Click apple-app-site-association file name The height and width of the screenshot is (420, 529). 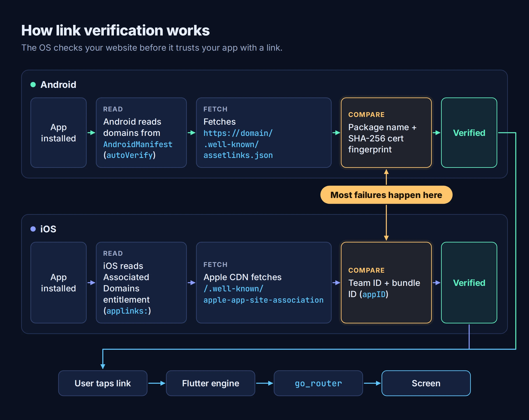coord(264,300)
